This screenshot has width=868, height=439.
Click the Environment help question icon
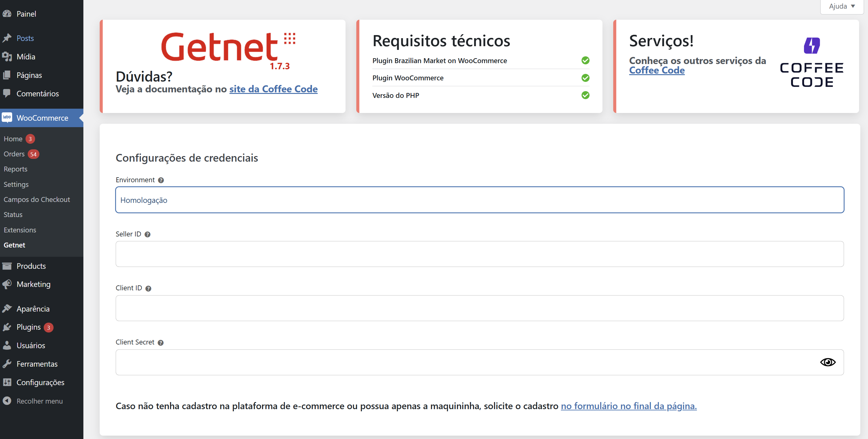click(161, 180)
